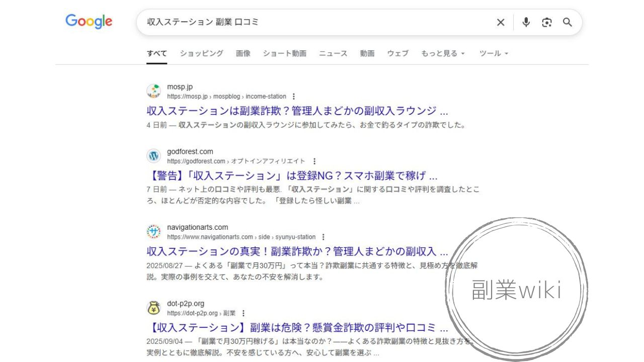Viewport: 644px width, 362px height.
Task: Click the snippet dated 2025/08/27
Action: point(312,271)
